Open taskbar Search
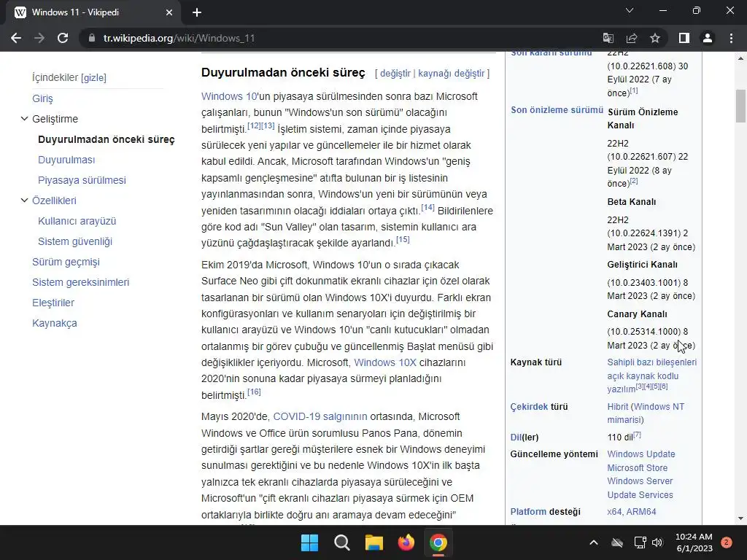 coord(341,542)
